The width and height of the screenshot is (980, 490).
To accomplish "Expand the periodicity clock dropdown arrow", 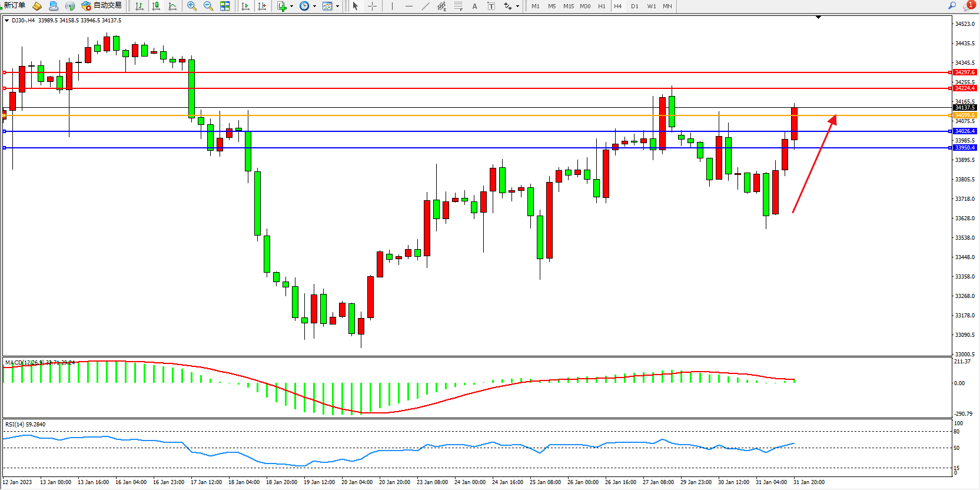I will [x=314, y=6].
